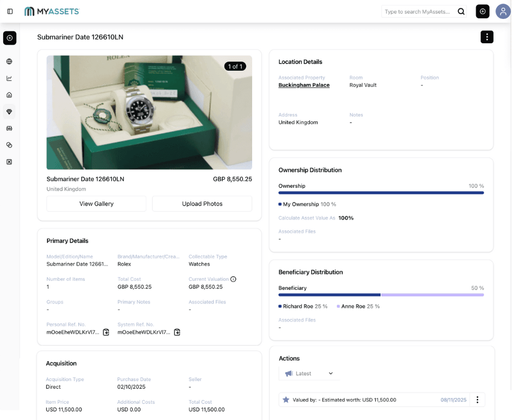Click the Calculate Asset Value As 100% value
This screenshot has height=420, width=514.
pyautogui.click(x=346, y=218)
